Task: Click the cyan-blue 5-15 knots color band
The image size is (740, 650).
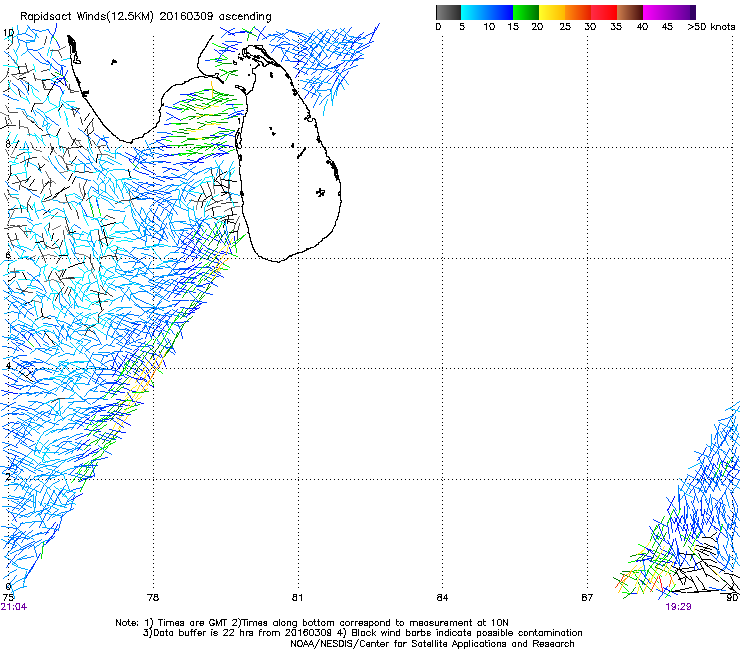Action: click(x=487, y=12)
